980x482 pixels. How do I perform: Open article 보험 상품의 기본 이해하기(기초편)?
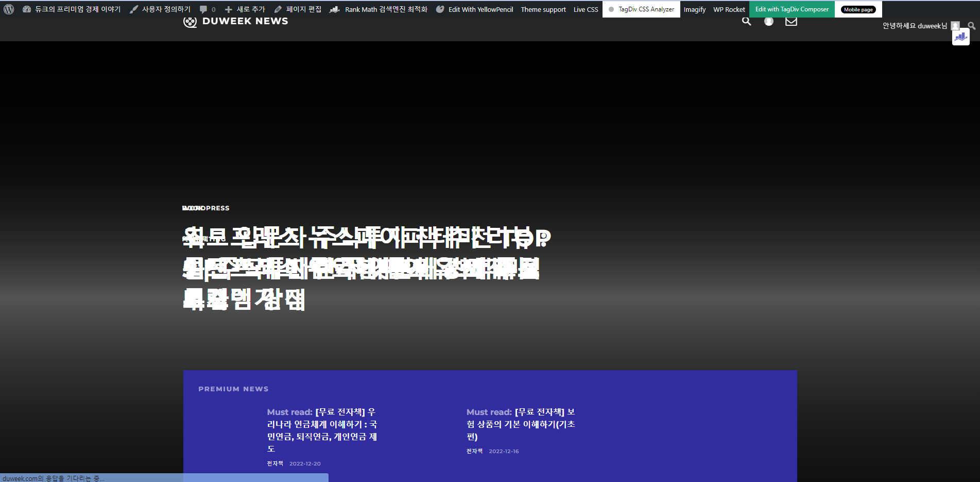pos(521,424)
